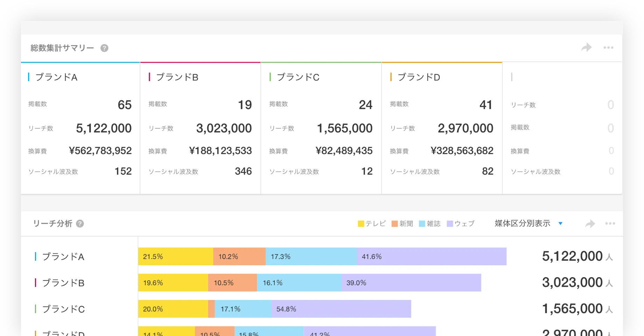Click share arrow in リーチ分析 header
Screen dimensions: 644x336
coord(590,224)
